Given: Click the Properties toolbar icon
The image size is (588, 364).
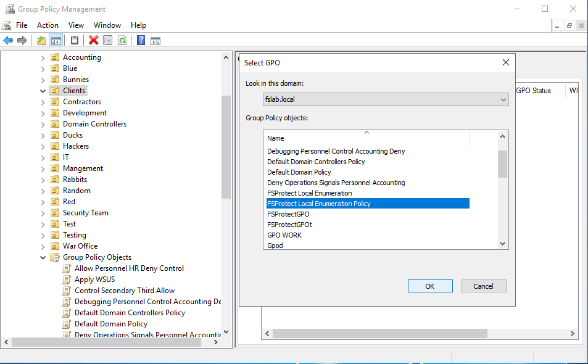Looking at the screenshot, I should pyautogui.click(x=108, y=41).
